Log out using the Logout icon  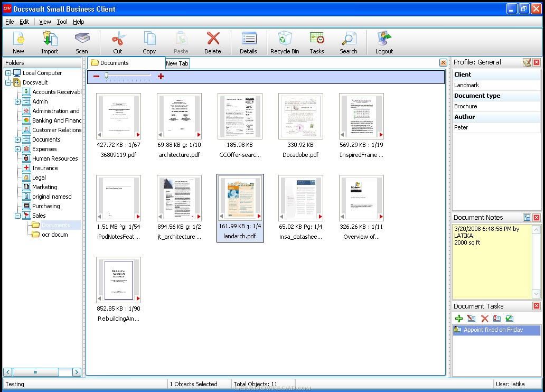(384, 43)
